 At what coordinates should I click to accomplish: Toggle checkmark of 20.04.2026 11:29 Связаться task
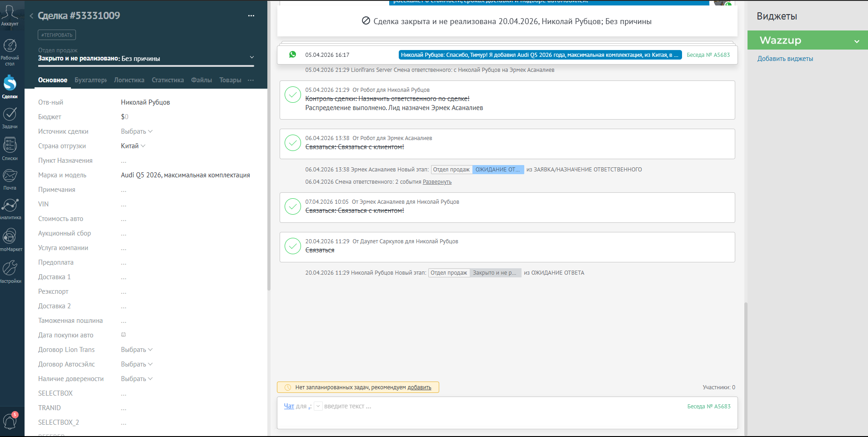pyautogui.click(x=292, y=246)
